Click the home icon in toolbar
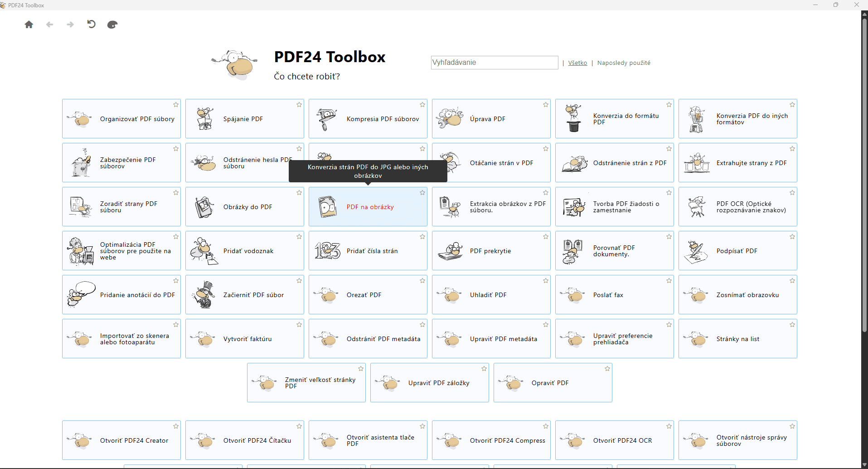868x469 pixels. click(29, 24)
